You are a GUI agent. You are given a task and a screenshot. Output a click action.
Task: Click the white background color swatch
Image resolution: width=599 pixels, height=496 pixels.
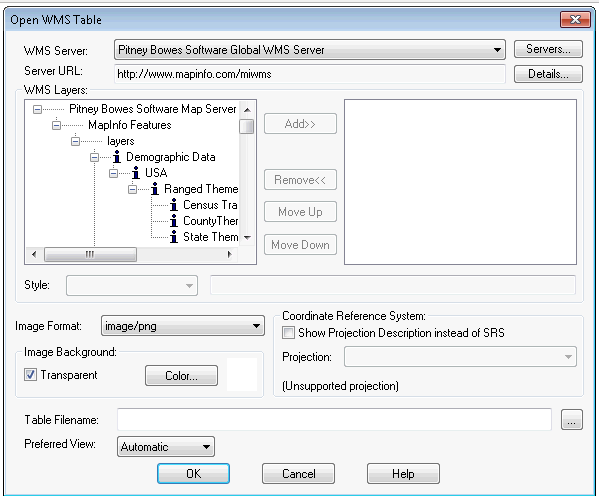pos(242,374)
